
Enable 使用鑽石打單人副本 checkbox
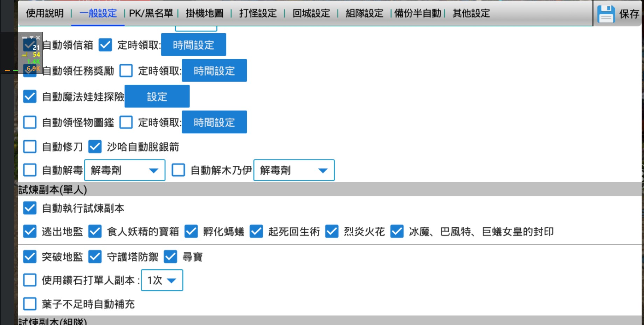click(30, 280)
